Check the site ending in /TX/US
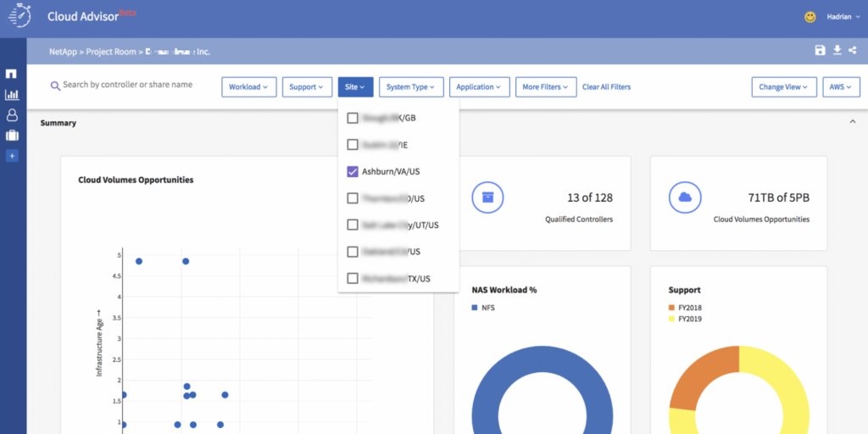The width and height of the screenshot is (868, 434). click(353, 278)
